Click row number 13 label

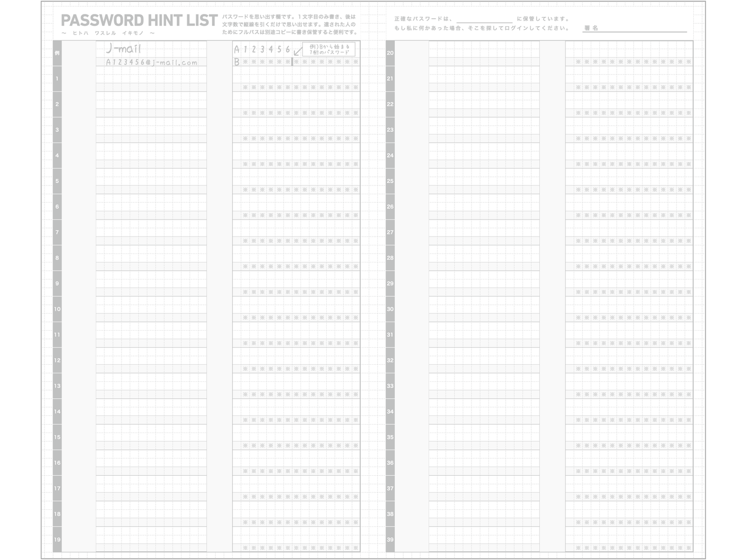pyautogui.click(x=57, y=386)
